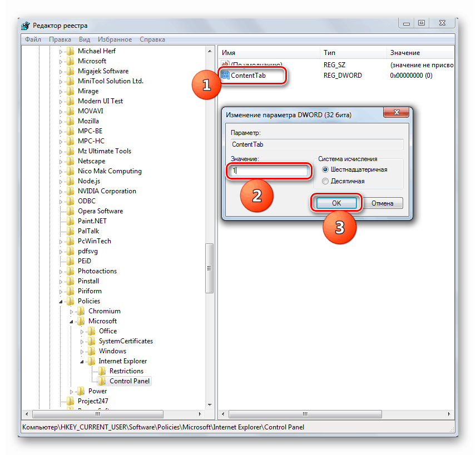Viewport: 476px width, 455px height.
Task: Click the Отмена button in dialog
Action: pos(383,203)
